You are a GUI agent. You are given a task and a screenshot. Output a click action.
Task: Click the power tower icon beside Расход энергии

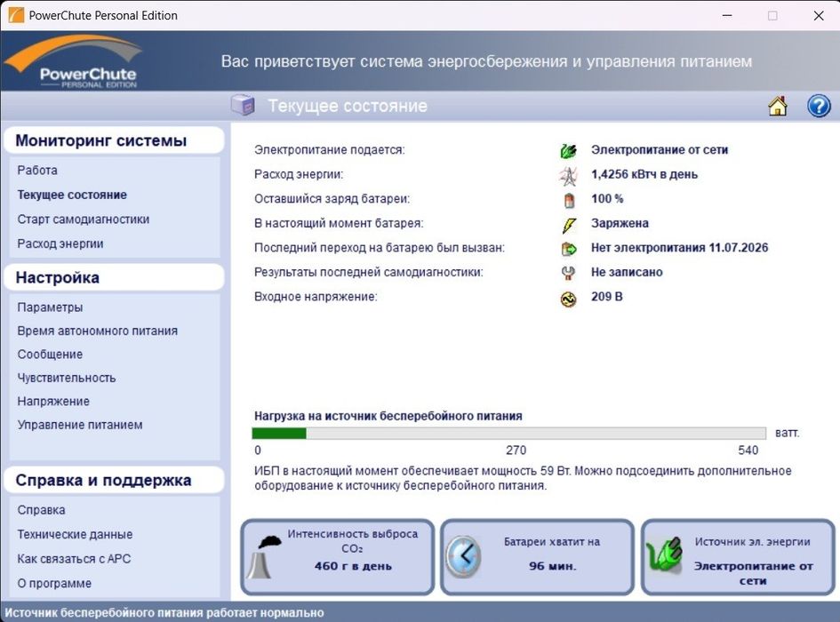[568, 175]
